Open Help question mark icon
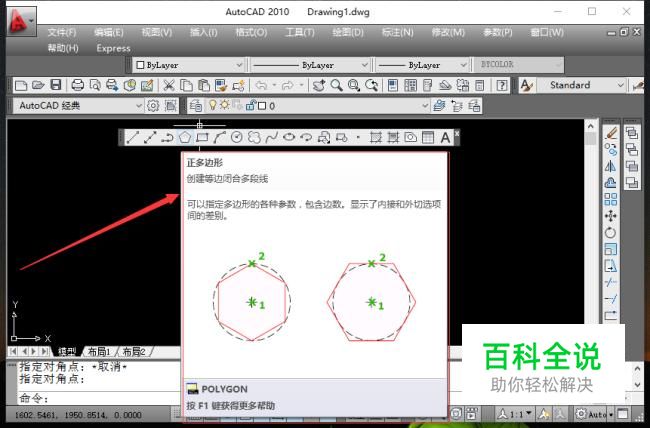Viewport: 650px width, 428px height. (x=502, y=85)
